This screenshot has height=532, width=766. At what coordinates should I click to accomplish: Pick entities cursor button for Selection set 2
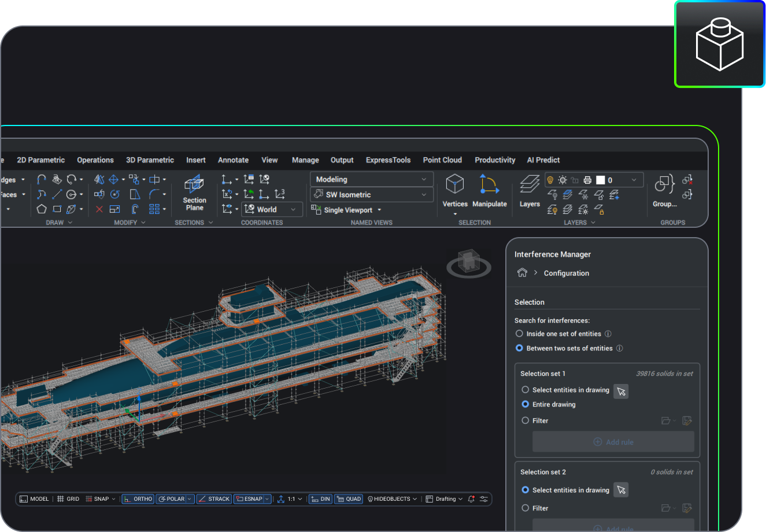(x=621, y=490)
